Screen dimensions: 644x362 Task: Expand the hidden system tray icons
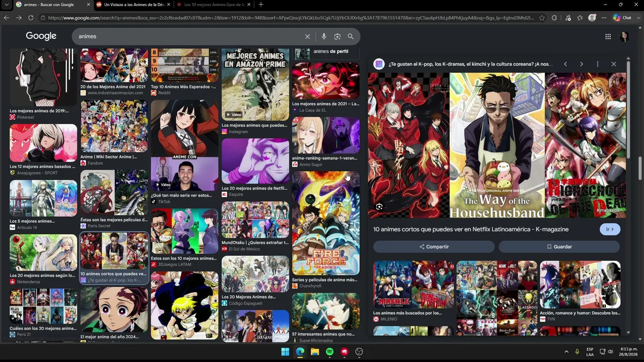click(x=567, y=351)
